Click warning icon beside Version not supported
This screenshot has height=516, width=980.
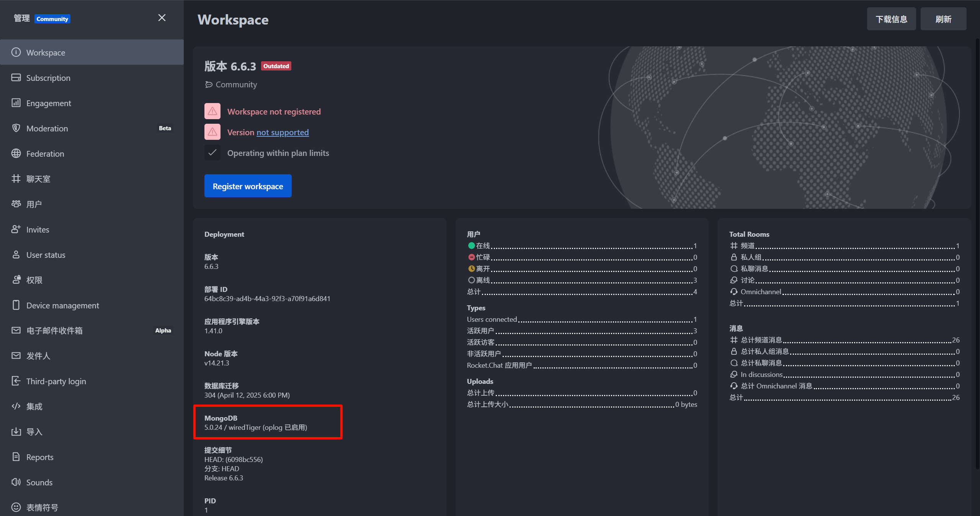pos(212,132)
